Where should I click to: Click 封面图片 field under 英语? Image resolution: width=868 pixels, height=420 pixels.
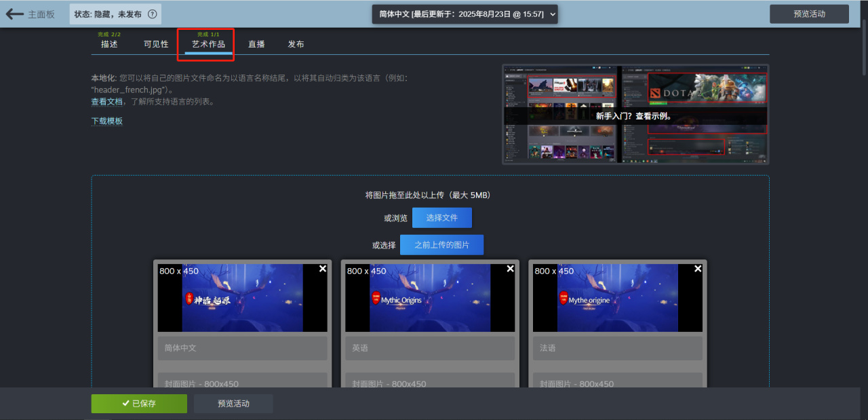click(x=430, y=381)
